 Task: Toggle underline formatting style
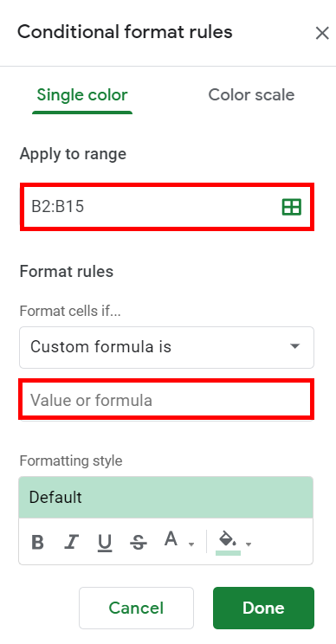pyautogui.click(x=105, y=543)
